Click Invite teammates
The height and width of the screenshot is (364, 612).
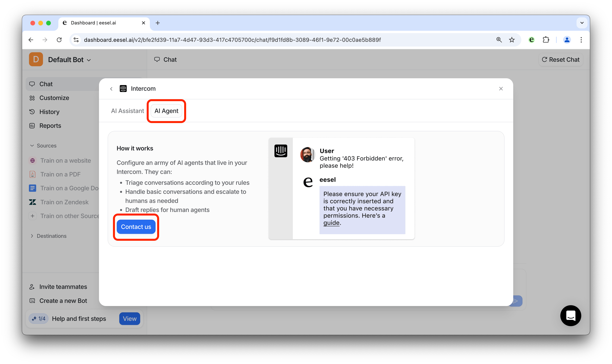(x=58, y=287)
